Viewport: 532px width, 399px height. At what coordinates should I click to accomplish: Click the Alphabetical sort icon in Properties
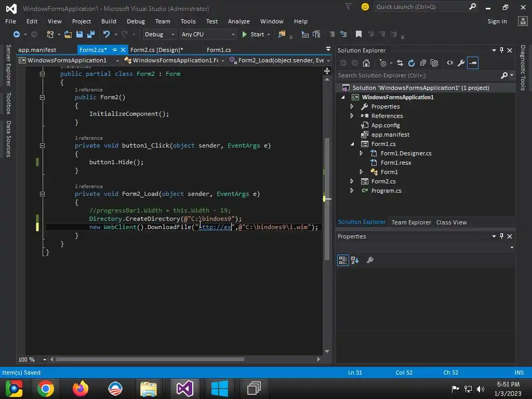coord(355,260)
